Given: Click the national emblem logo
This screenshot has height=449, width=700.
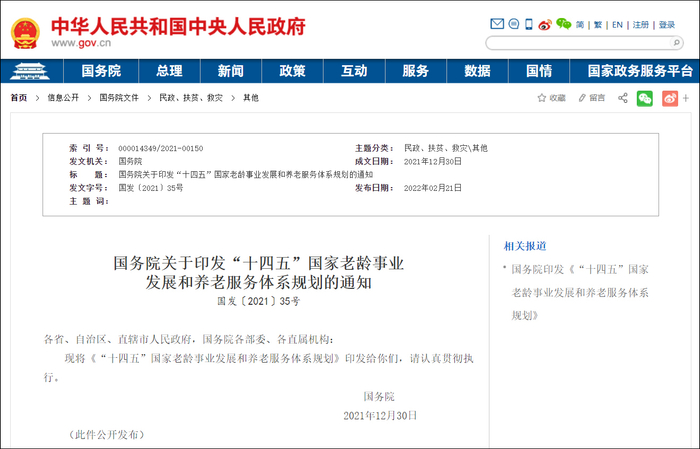Looking at the screenshot, I should point(25,33).
